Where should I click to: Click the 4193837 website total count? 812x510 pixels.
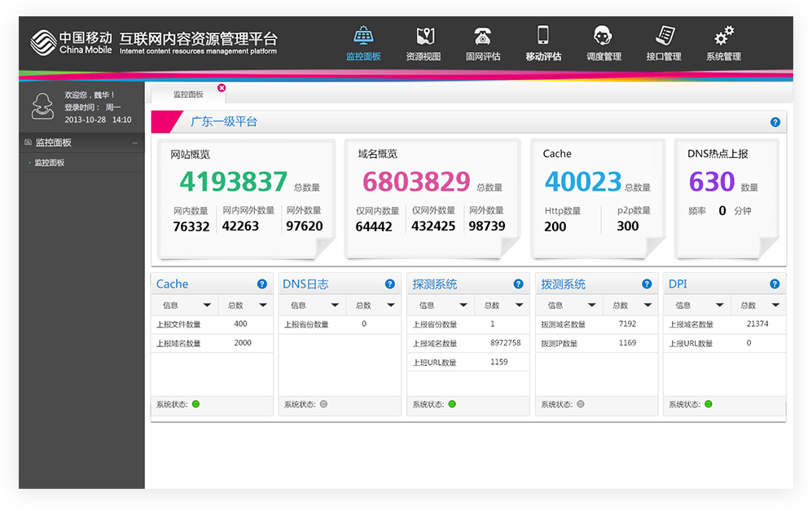coord(234,181)
